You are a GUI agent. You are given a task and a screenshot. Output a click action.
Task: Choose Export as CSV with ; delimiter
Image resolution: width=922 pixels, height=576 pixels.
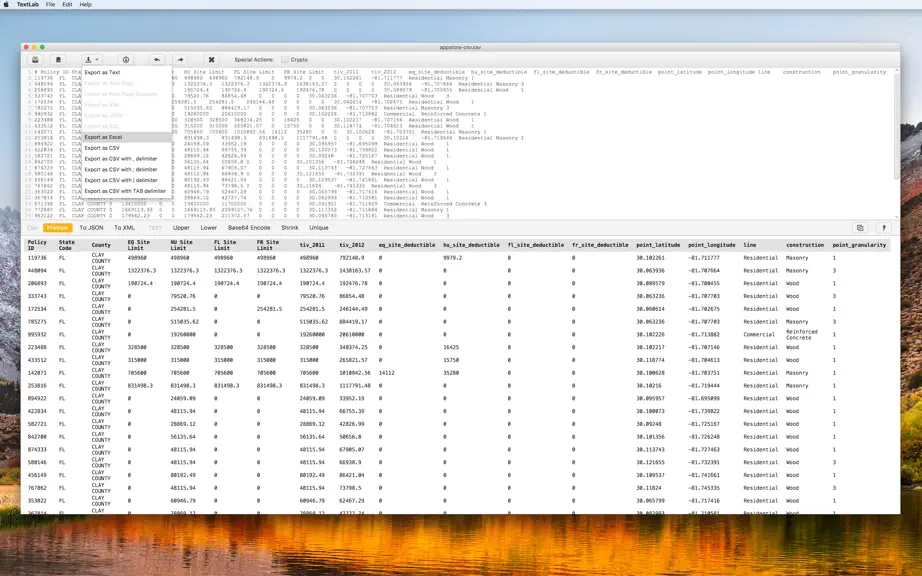pyautogui.click(x=126, y=169)
